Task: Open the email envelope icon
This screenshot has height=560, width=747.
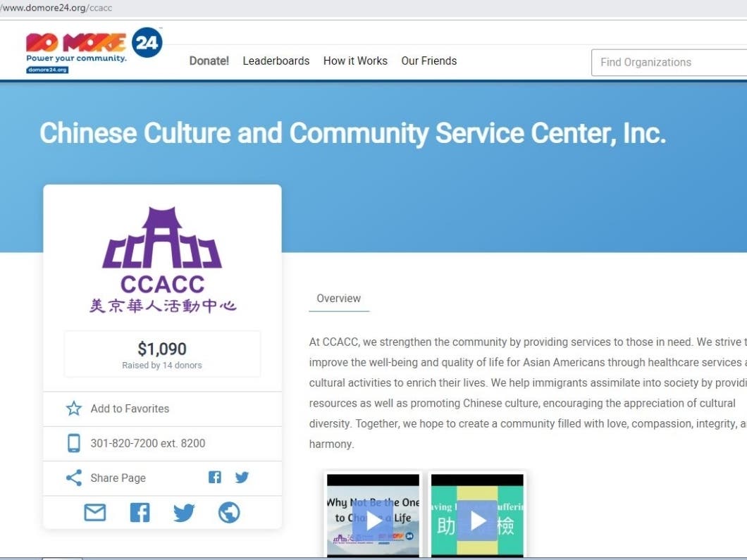Action: [x=95, y=512]
